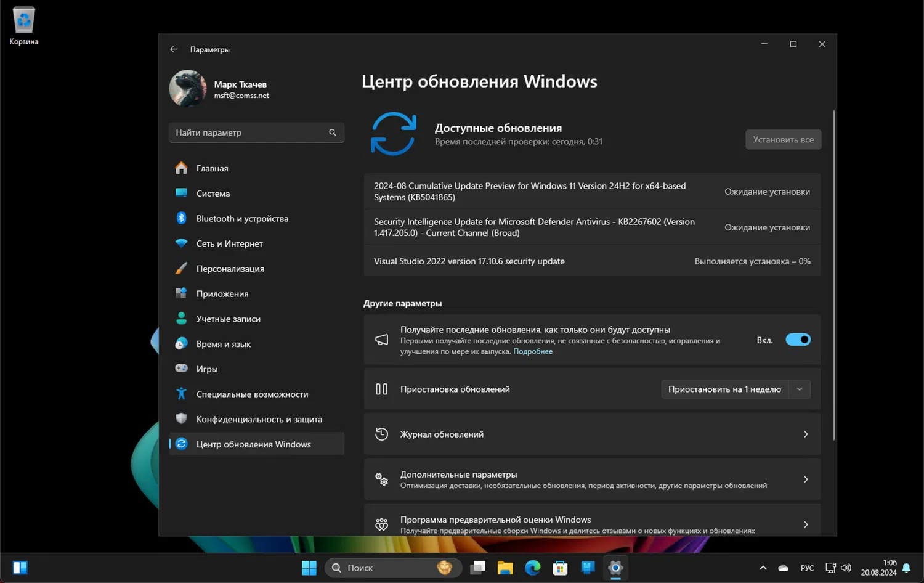924x583 pixels.
Task: Open Microsoft Edge from the taskbar
Action: (x=532, y=568)
